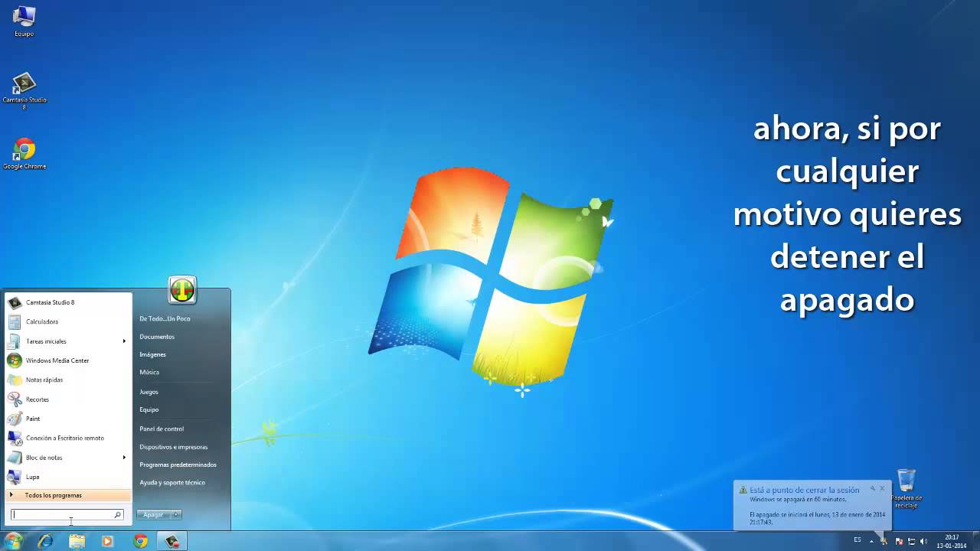The width and height of the screenshot is (980, 551).
Task: Expand Todos los programas list
Action: pyautogui.click(x=68, y=495)
